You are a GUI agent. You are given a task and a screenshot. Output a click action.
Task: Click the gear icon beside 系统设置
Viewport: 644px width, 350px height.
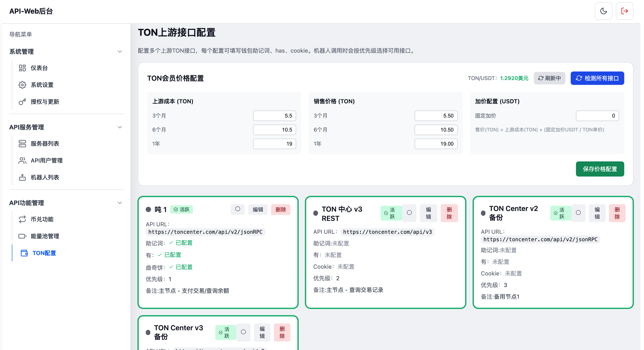22,85
